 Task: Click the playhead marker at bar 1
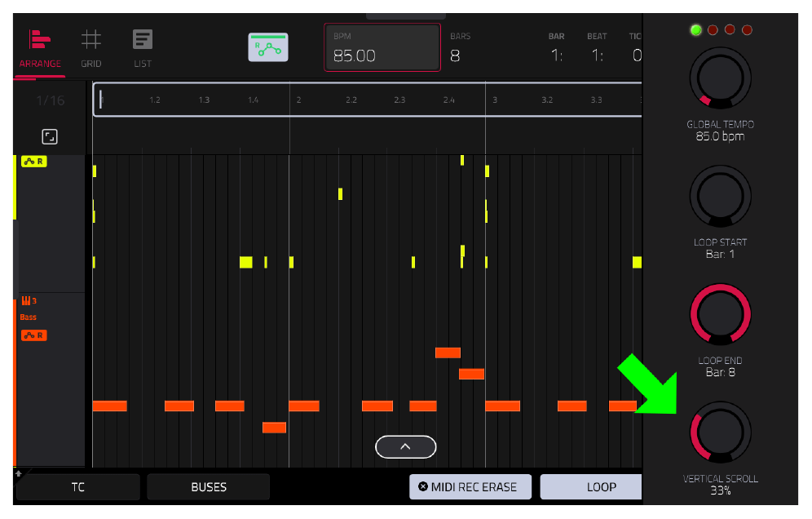pos(101,99)
